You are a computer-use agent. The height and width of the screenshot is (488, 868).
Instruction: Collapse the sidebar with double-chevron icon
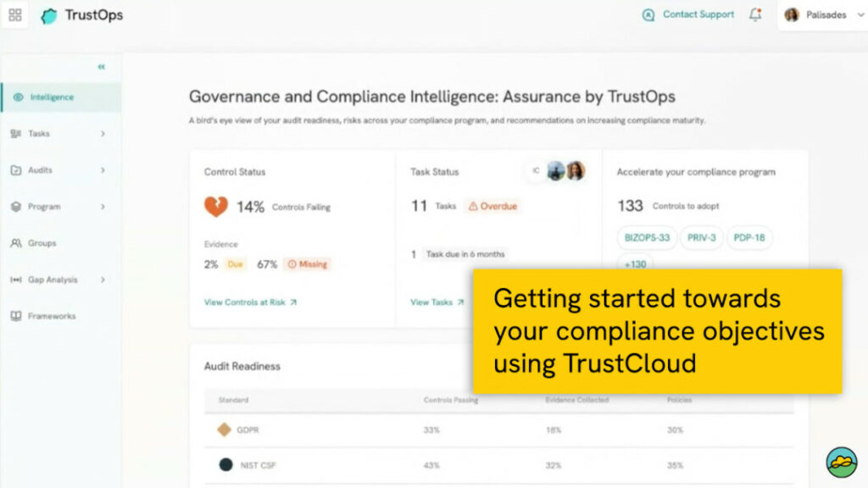pyautogui.click(x=102, y=67)
